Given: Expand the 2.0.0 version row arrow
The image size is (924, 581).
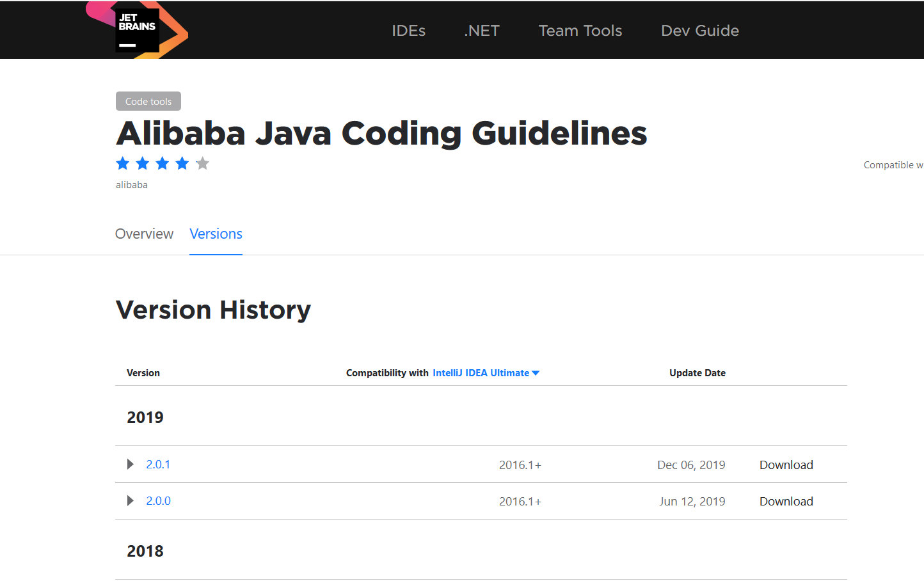Looking at the screenshot, I should (131, 500).
